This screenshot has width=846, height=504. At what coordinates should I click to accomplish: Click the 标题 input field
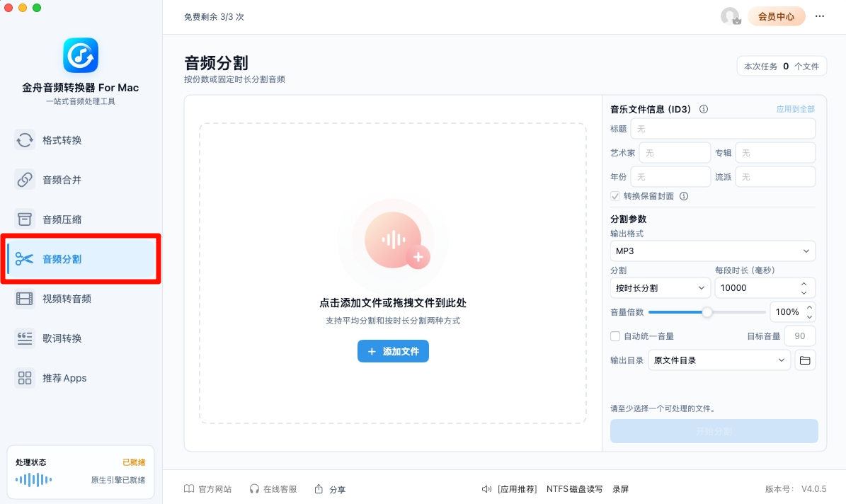pos(723,129)
